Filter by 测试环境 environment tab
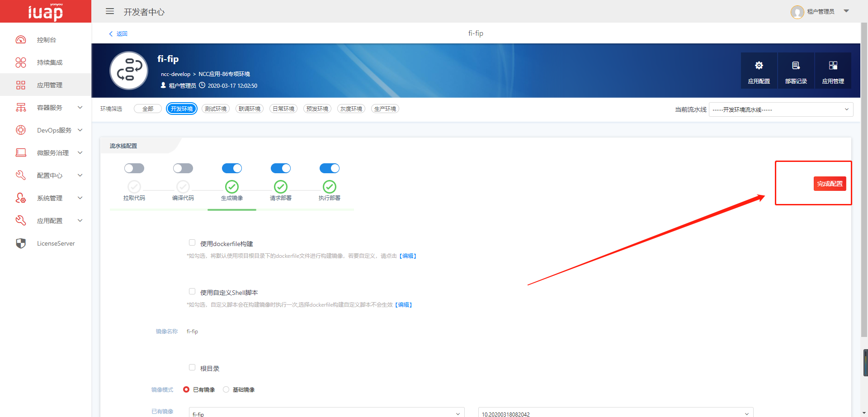 point(216,109)
